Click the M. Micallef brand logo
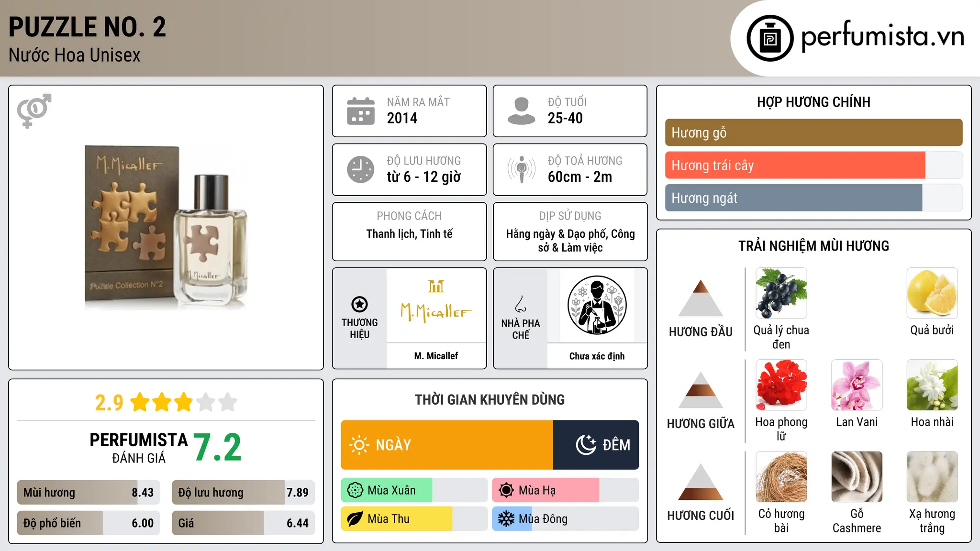Screen dimensions: 980x551 click(x=436, y=312)
